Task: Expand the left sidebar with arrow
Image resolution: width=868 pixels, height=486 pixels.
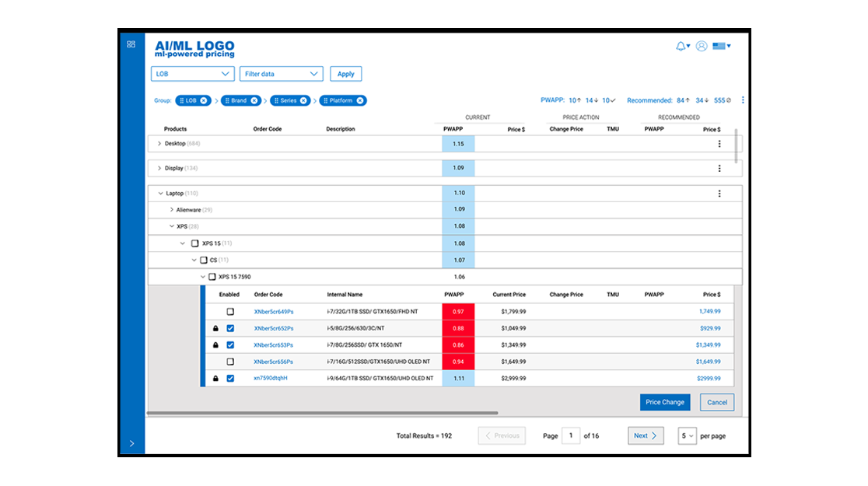Action: click(131, 443)
